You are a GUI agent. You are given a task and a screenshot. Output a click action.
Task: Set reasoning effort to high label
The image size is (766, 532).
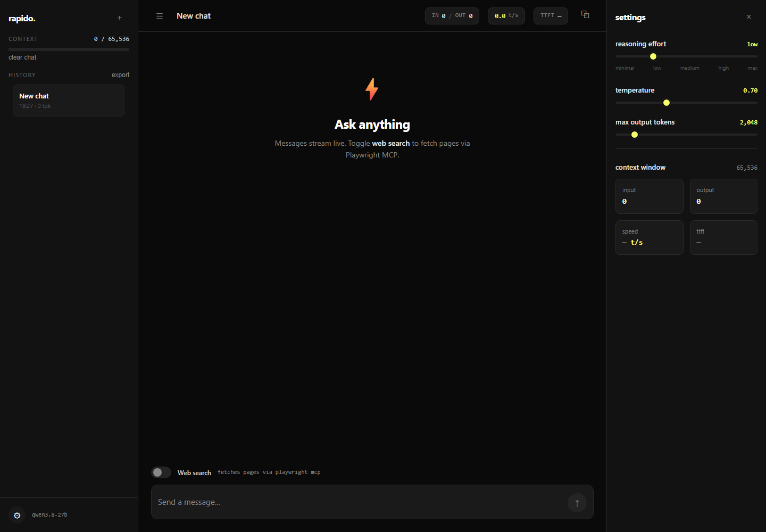tap(723, 68)
